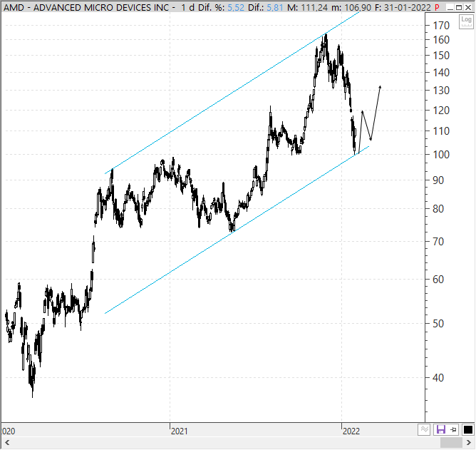Click the 2022 year marker on time axis
This screenshot has height=450, width=476.
point(351,431)
